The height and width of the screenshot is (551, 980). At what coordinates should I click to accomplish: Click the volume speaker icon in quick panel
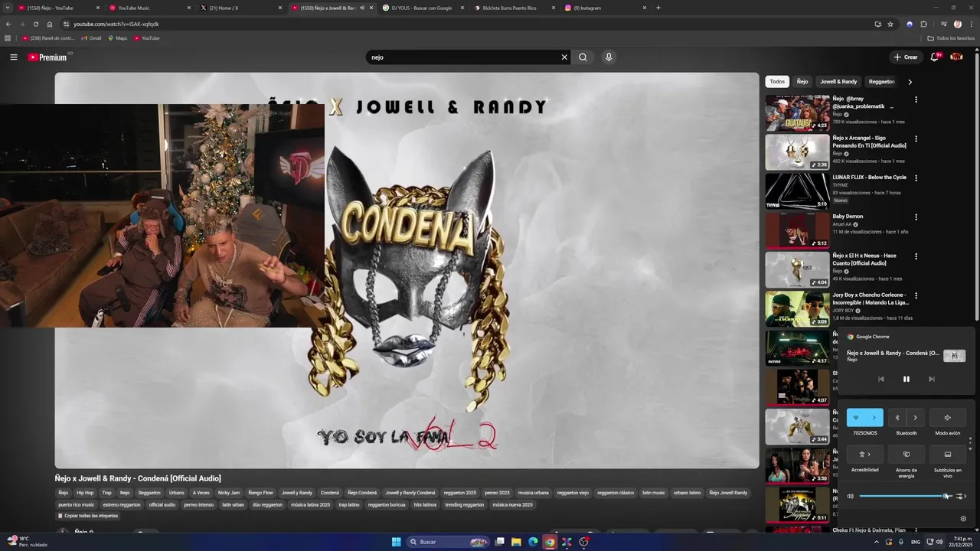tap(850, 496)
